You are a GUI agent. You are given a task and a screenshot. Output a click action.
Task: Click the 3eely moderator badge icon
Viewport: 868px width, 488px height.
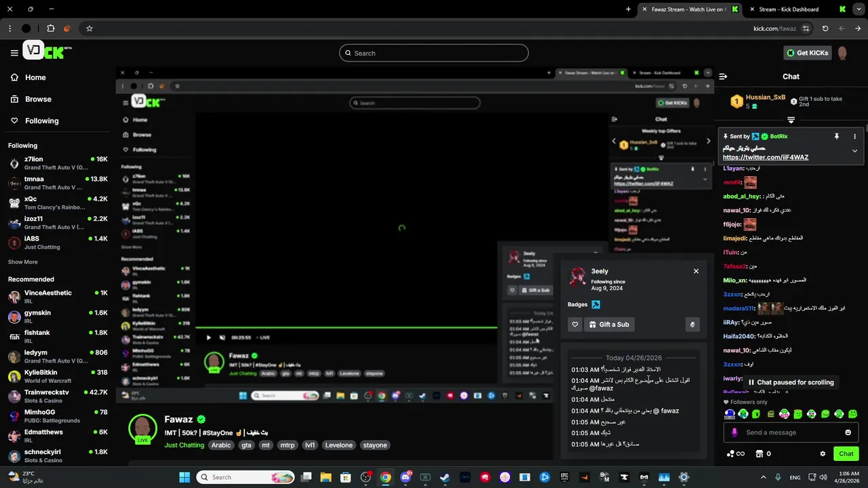[x=596, y=304]
